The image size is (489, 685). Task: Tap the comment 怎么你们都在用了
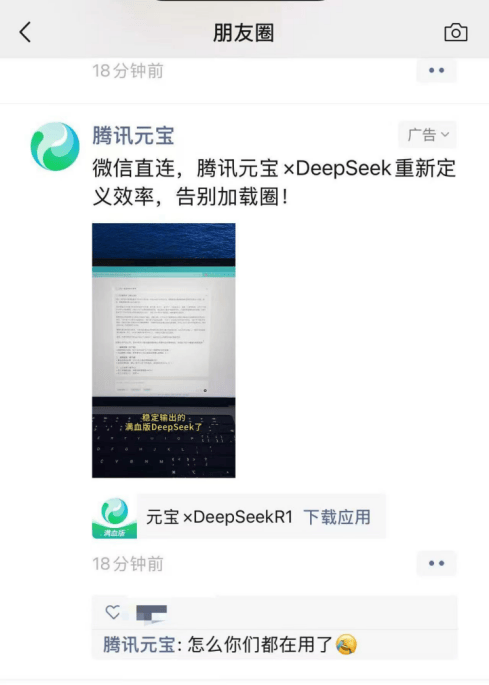pos(261,645)
